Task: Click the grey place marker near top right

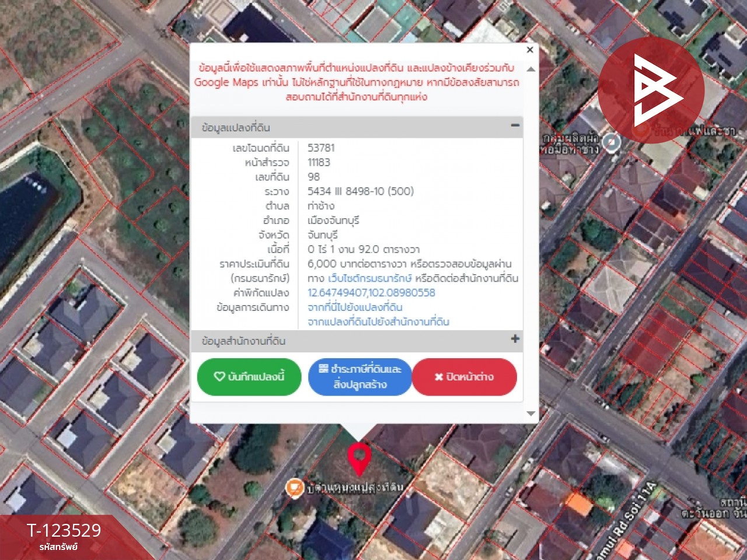Action: click(611, 142)
